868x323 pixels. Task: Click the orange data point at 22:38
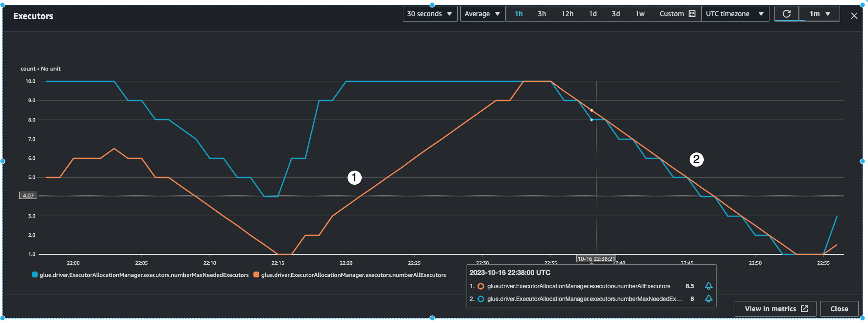pos(592,110)
